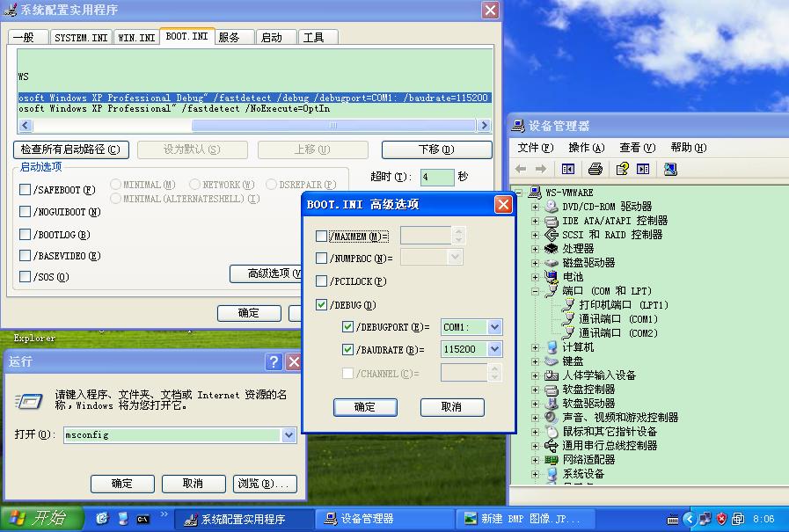Select the WS-VMWARE computer root icon

(x=536, y=192)
